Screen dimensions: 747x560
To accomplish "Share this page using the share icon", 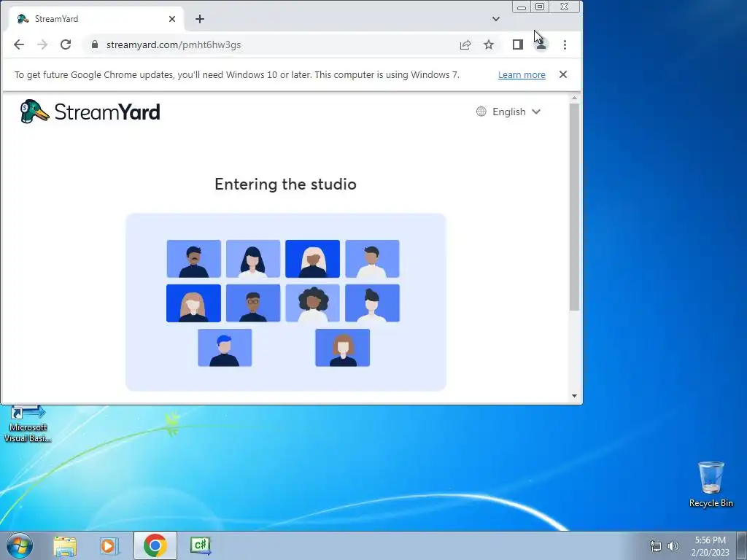I will [x=465, y=44].
